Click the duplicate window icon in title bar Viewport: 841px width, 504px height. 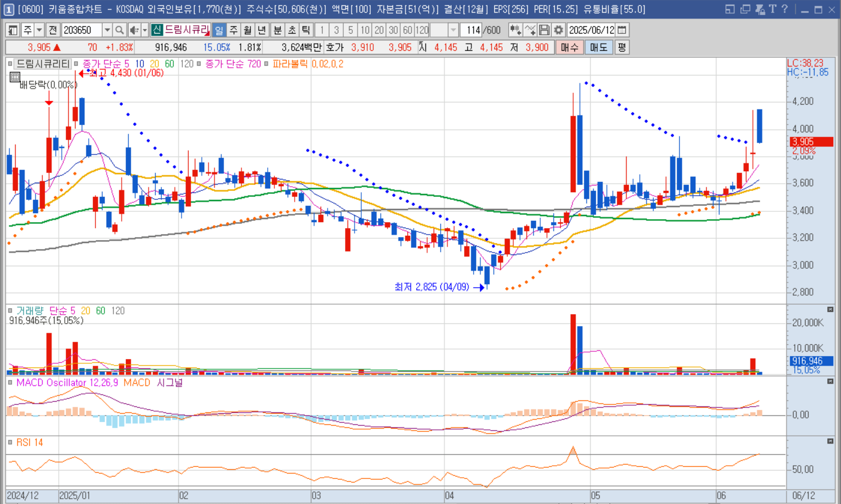(x=745, y=9)
